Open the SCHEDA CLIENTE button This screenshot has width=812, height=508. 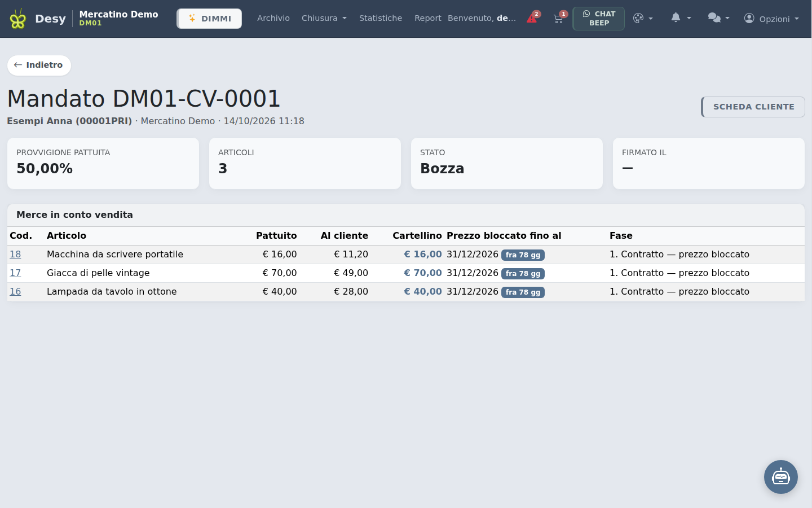click(x=753, y=107)
